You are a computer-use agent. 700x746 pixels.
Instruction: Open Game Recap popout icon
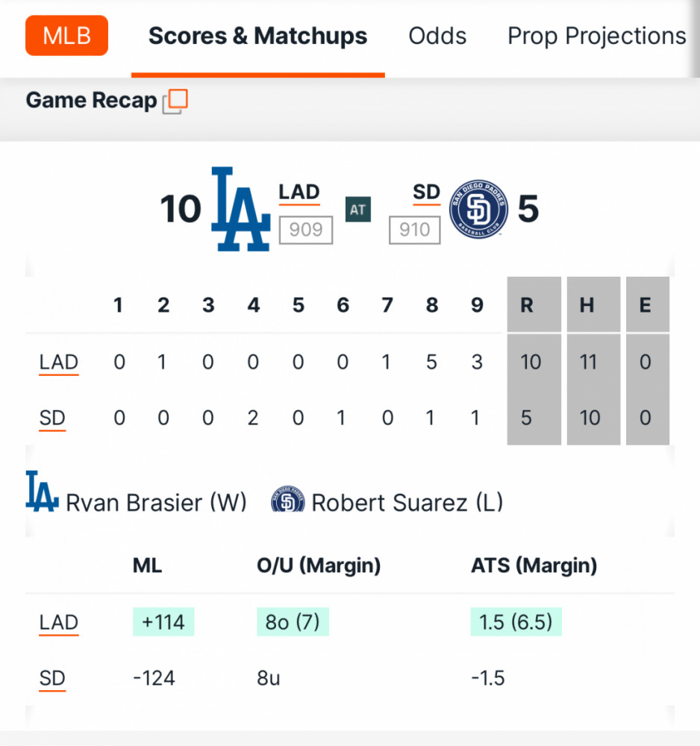(175, 101)
